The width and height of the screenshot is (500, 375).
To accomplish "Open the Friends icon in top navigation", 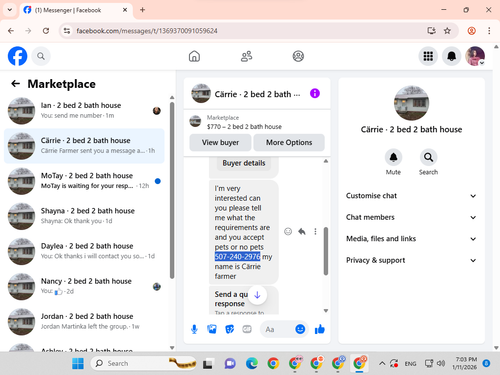I will [x=246, y=56].
